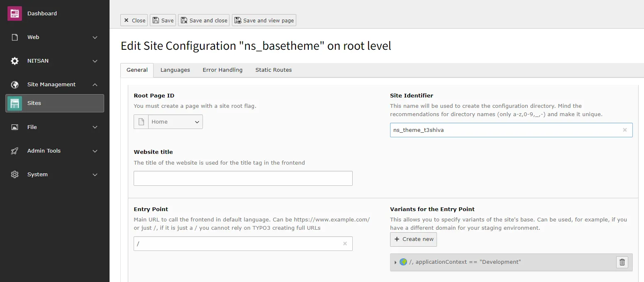Click Create new variant button
Image resolution: width=644 pixels, height=282 pixels.
[413, 239]
